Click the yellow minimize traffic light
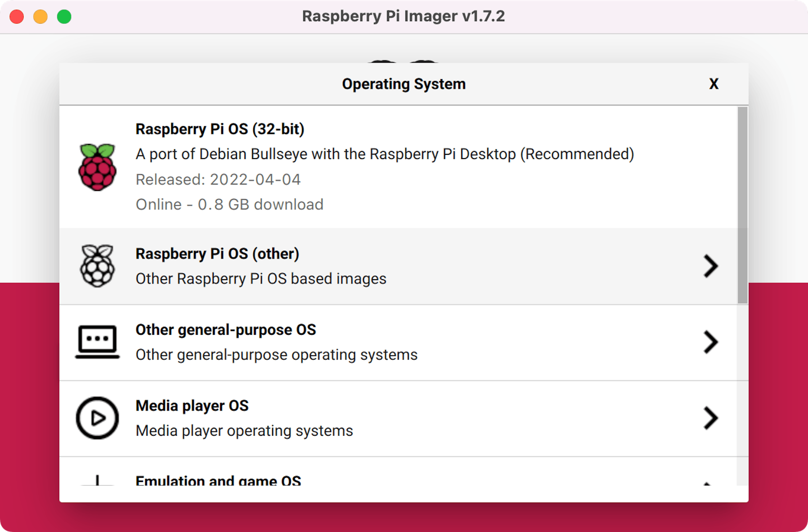808x532 pixels. [40, 16]
